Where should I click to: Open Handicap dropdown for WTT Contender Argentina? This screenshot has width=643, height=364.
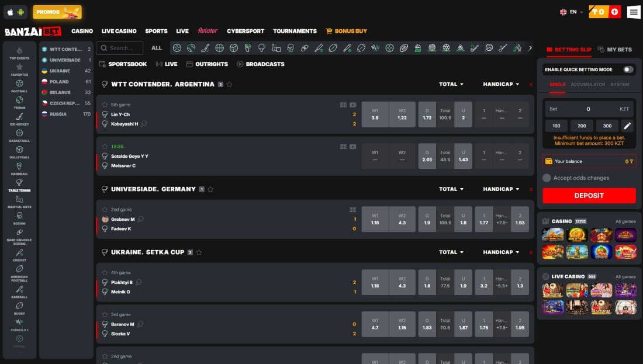pos(501,84)
